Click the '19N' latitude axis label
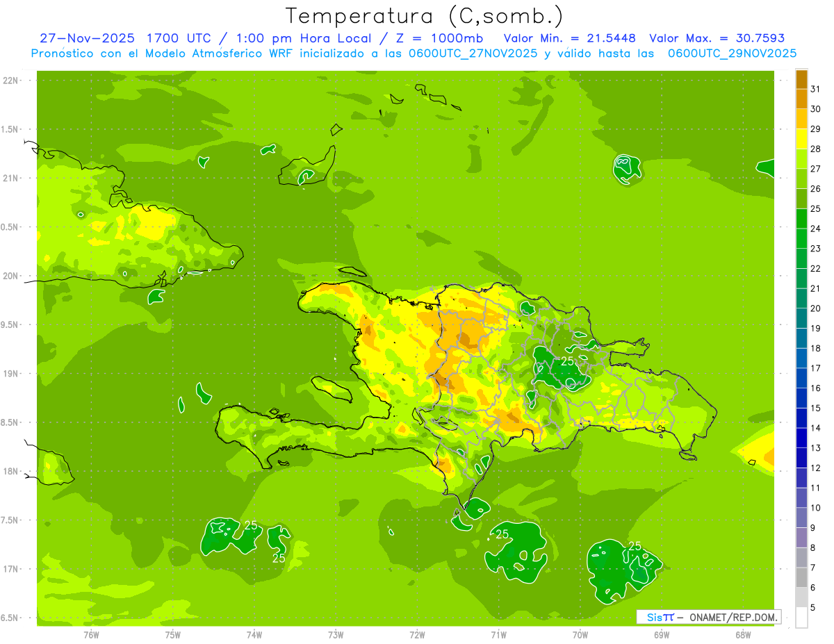This screenshot has height=644, width=834. (11, 374)
